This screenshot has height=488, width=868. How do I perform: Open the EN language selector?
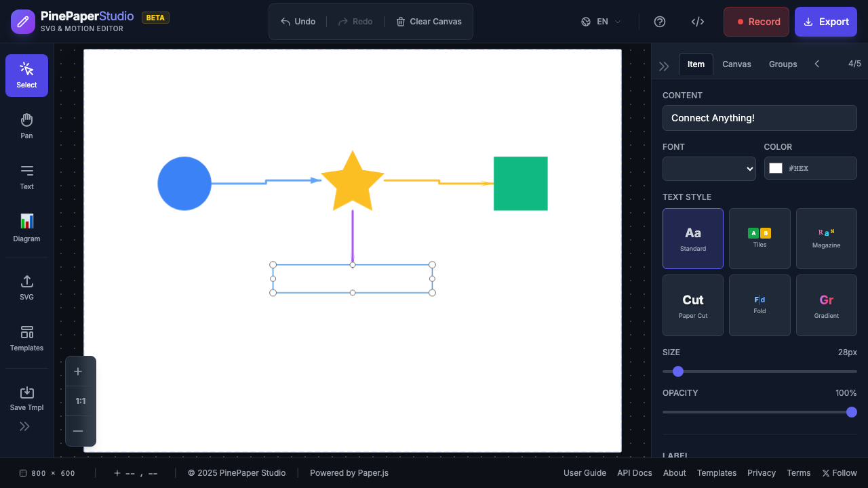coord(601,22)
